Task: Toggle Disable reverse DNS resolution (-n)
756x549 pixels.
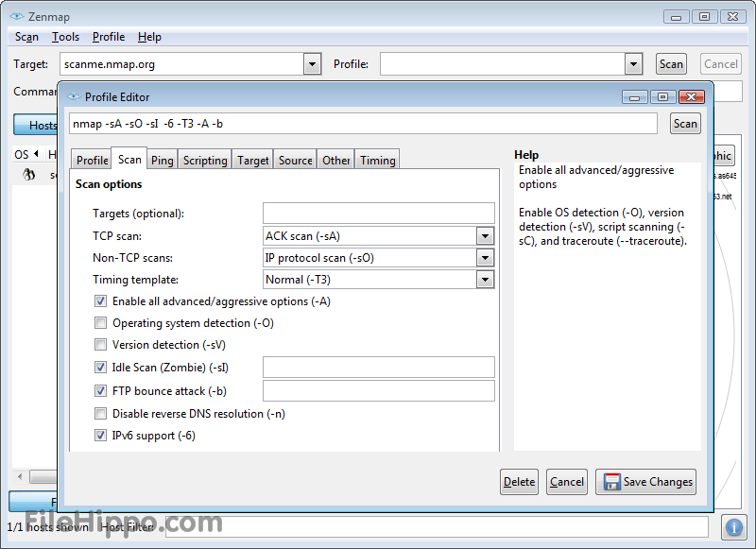Action: [101, 414]
